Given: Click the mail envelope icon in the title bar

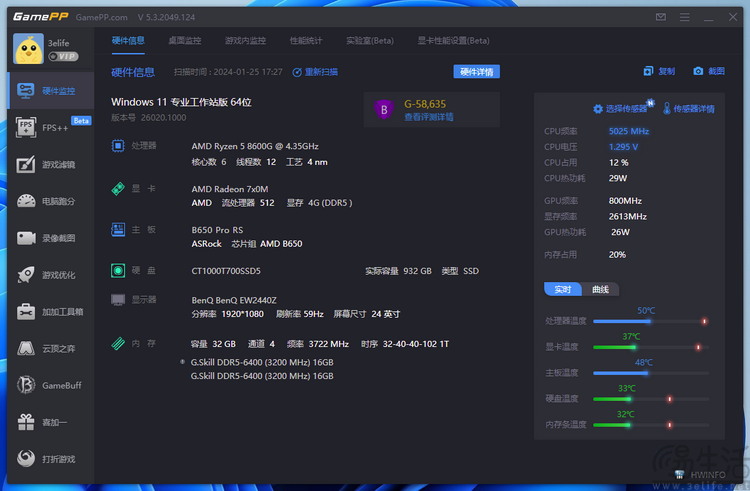Looking at the screenshot, I should [x=661, y=17].
